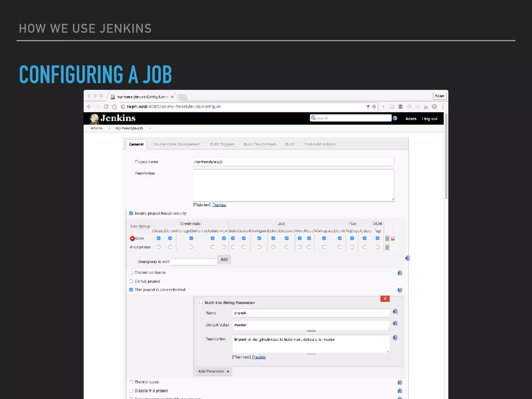This screenshot has height=399, width=532.
Task: Open help for Discard old builds
Action: point(400,273)
